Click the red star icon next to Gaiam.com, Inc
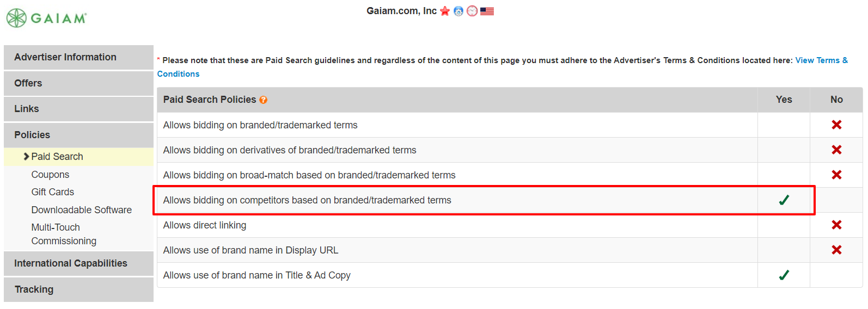 (x=445, y=11)
